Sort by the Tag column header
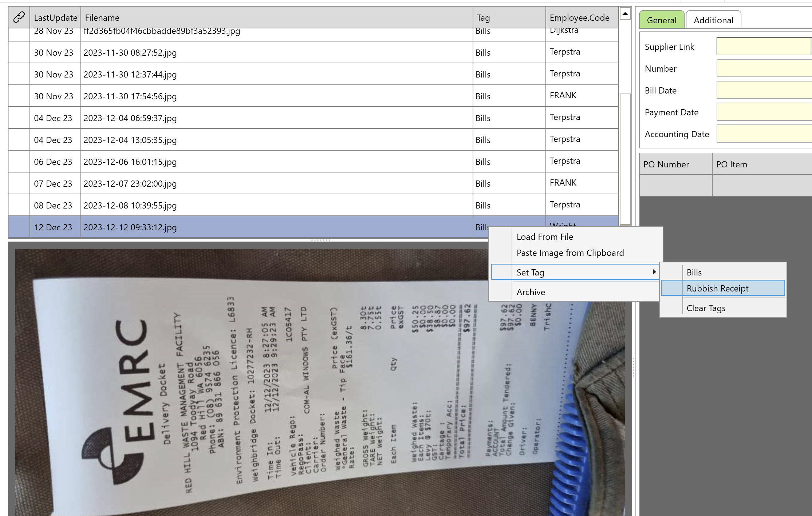The image size is (812, 516). [509, 17]
